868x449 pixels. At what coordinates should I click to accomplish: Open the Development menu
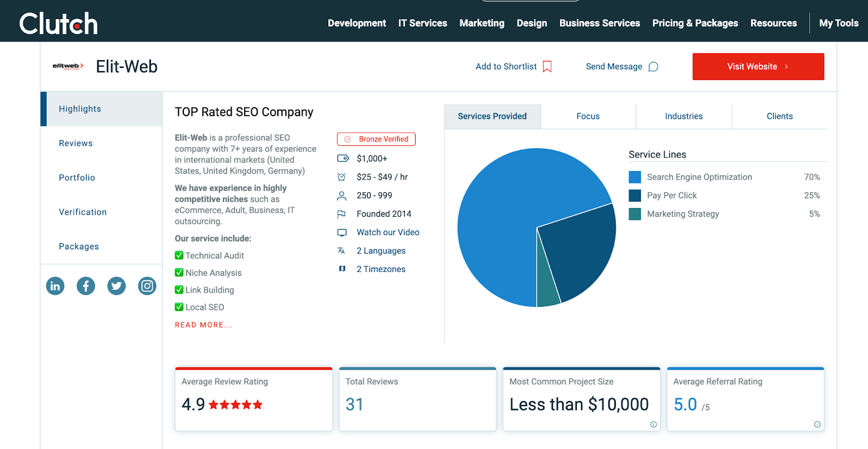tap(357, 23)
